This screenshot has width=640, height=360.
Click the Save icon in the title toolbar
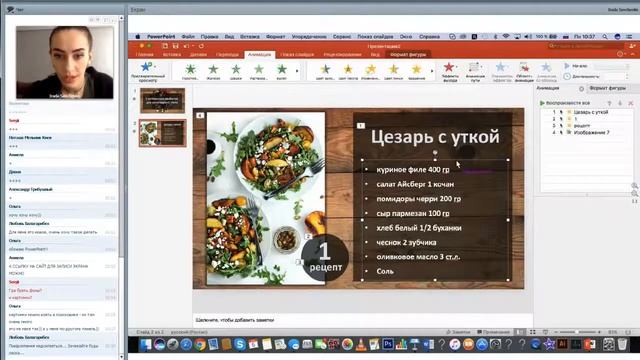pyautogui.click(x=175, y=46)
